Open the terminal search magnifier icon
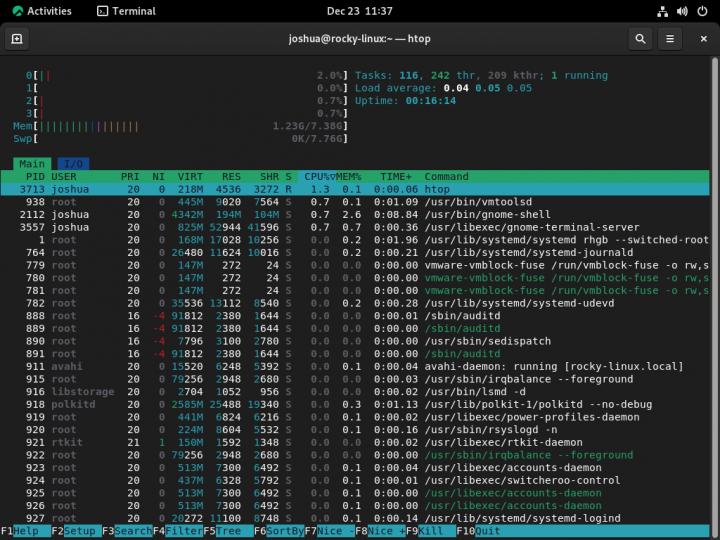This screenshot has height=540, width=720. [640, 39]
